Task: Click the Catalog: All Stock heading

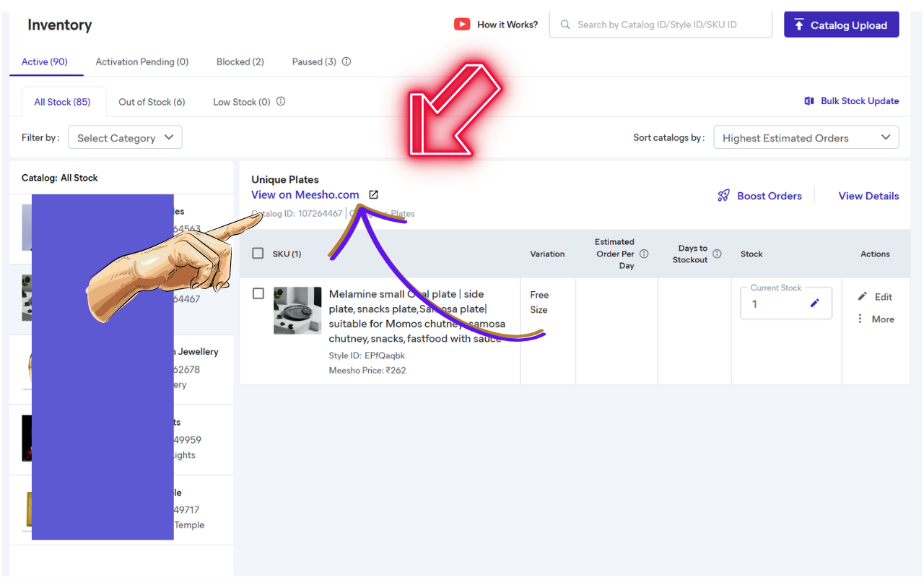Action: pos(60,178)
